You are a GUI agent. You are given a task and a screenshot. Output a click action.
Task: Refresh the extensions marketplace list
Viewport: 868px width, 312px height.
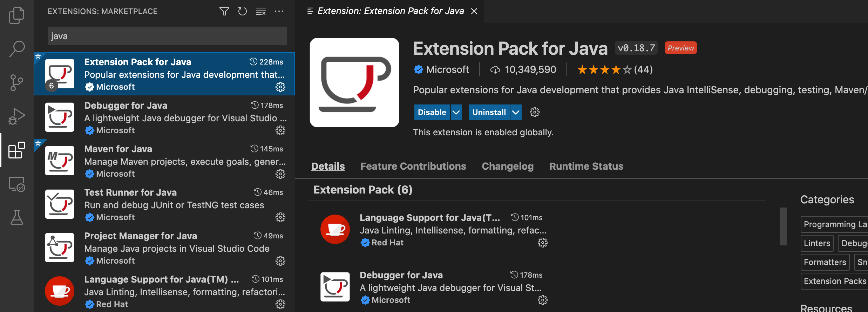click(x=243, y=11)
